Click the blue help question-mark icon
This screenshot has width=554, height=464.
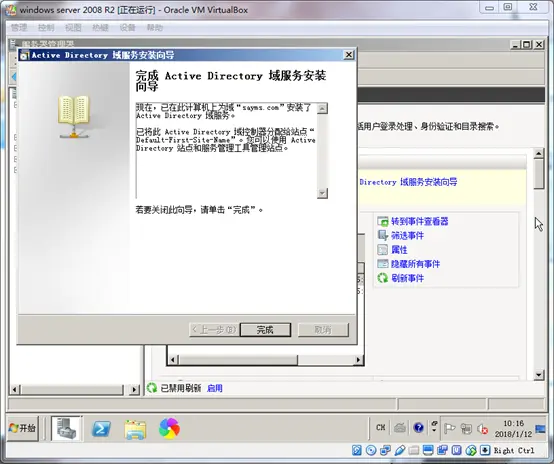coord(418,428)
